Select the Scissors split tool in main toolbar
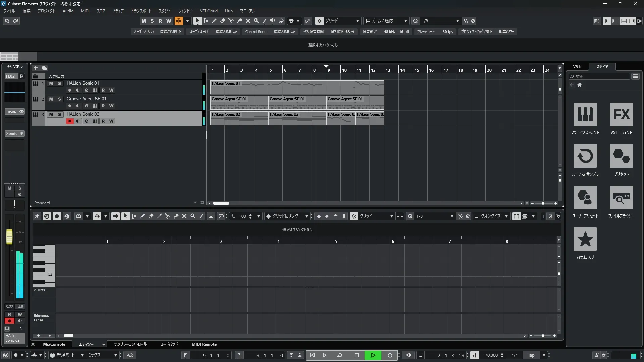The image size is (644, 362). click(231, 21)
